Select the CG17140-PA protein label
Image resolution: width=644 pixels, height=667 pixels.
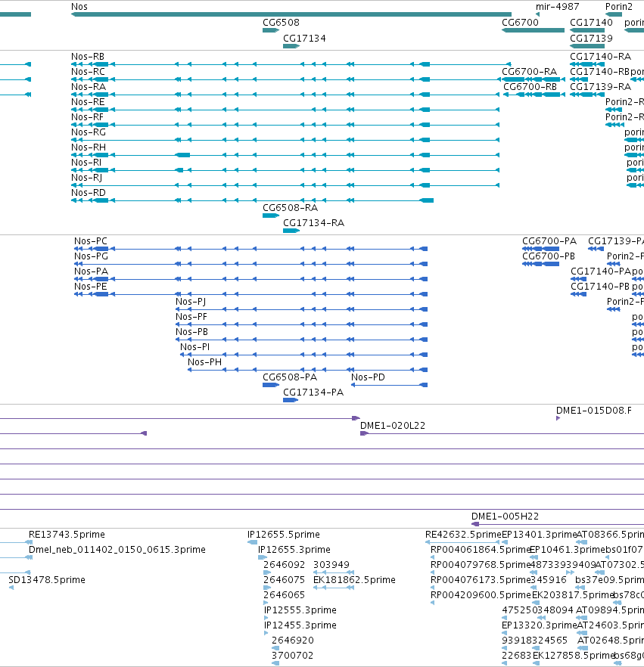coord(601,271)
